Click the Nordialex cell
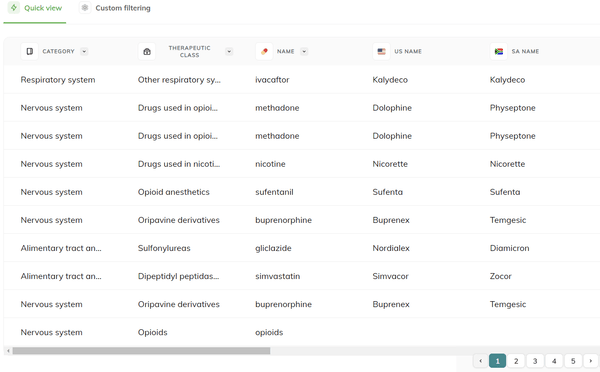This screenshot has width=600, height=372. (x=391, y=248)
